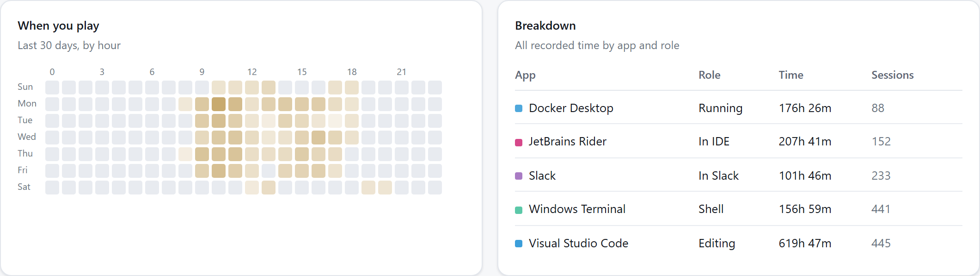The width and height of the screenshot is (980, 276).
Task: Select the JetBrains Rider app name
Action: (x=567, y=141)
